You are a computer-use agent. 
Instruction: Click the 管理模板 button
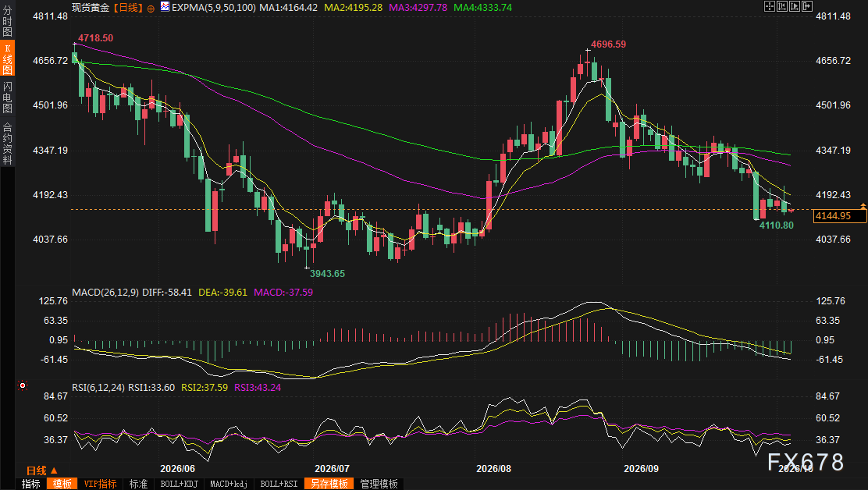pos(379,484)
